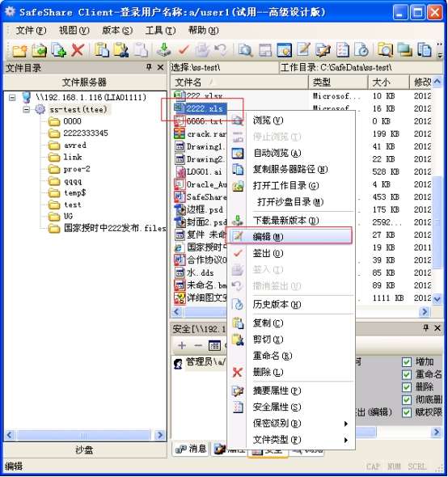448x477 pixels.
Task: Open toolbar overflow options chevron
Action: 439,50
